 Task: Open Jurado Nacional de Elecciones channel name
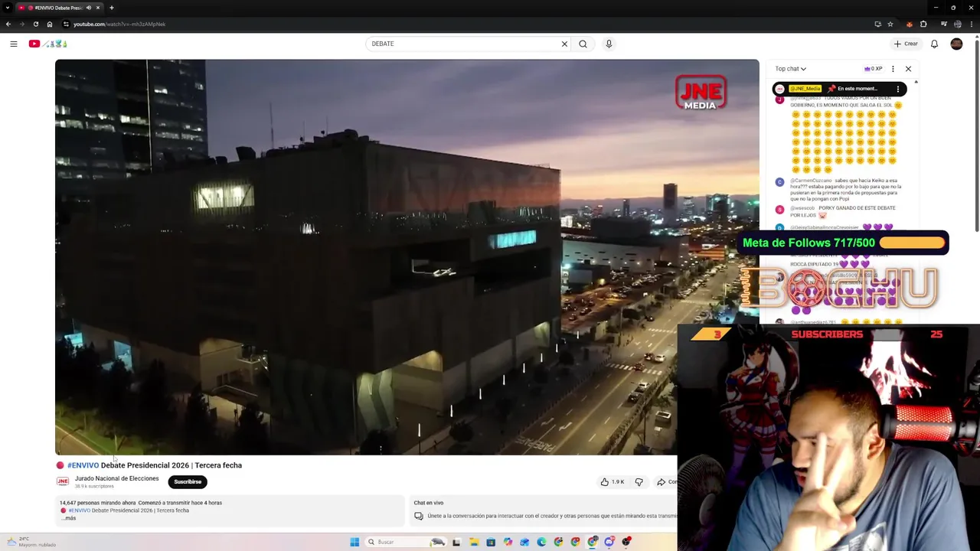pyautogui.click(x=116, y=478)
